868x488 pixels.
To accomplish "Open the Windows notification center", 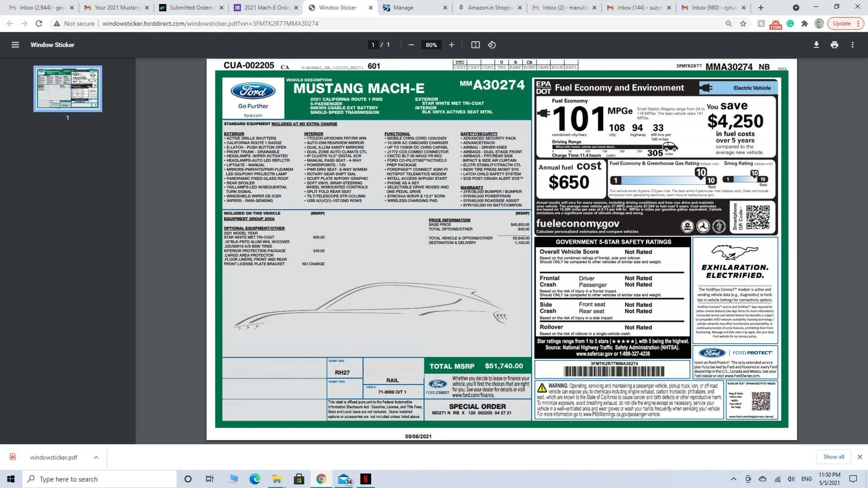I will coord(853,479).
